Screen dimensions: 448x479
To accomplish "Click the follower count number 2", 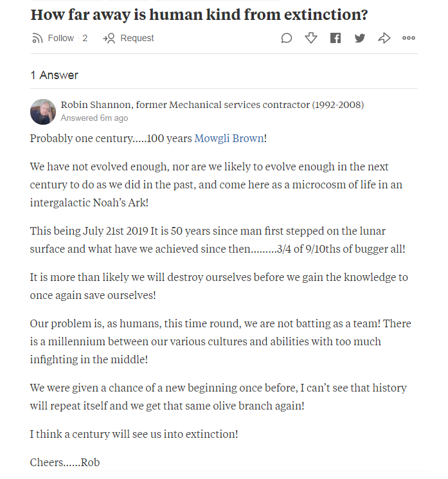I will pyautogui.click(x=85, y=39).
